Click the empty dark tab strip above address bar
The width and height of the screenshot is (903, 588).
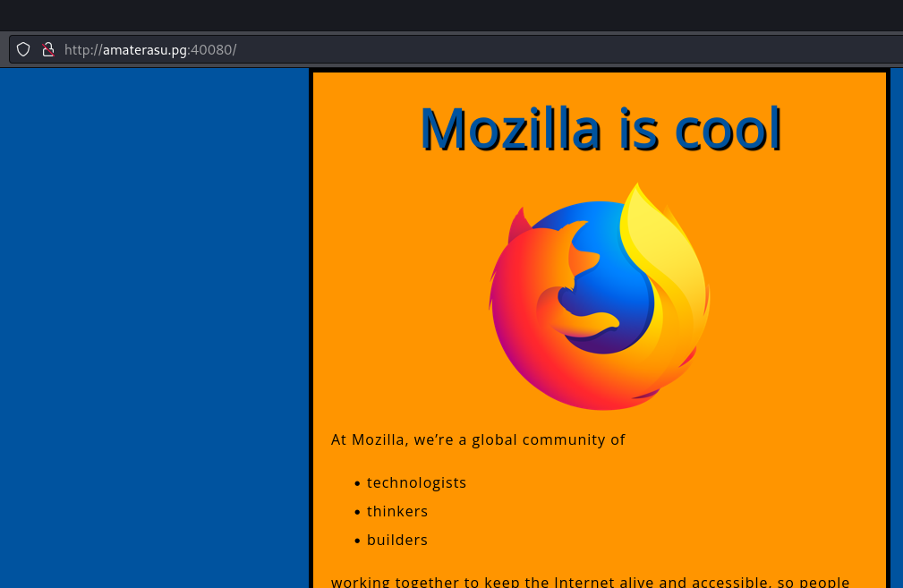pos(447,15)
